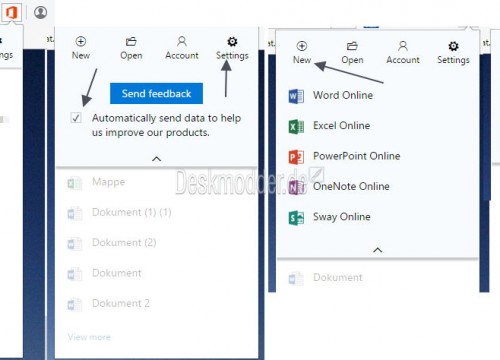Click the Excel file icon beside Mappe
500x360 pixels.
click(x=75, y=183)
